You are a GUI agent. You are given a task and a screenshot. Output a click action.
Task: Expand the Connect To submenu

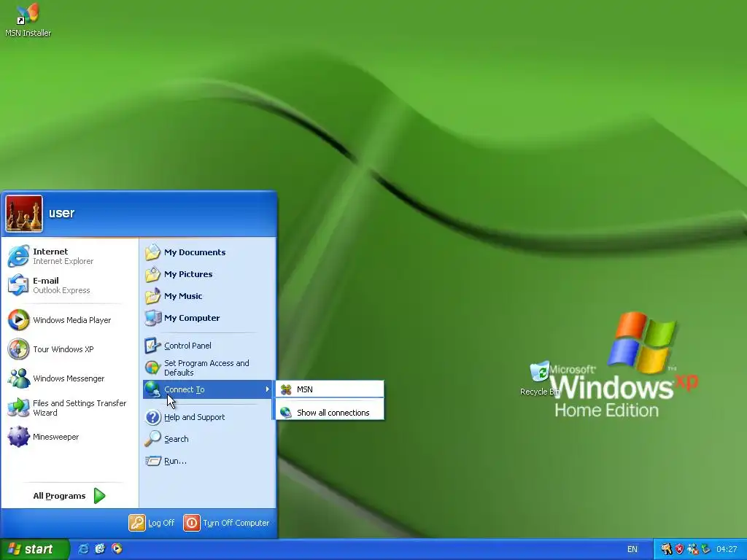point(208,389)
